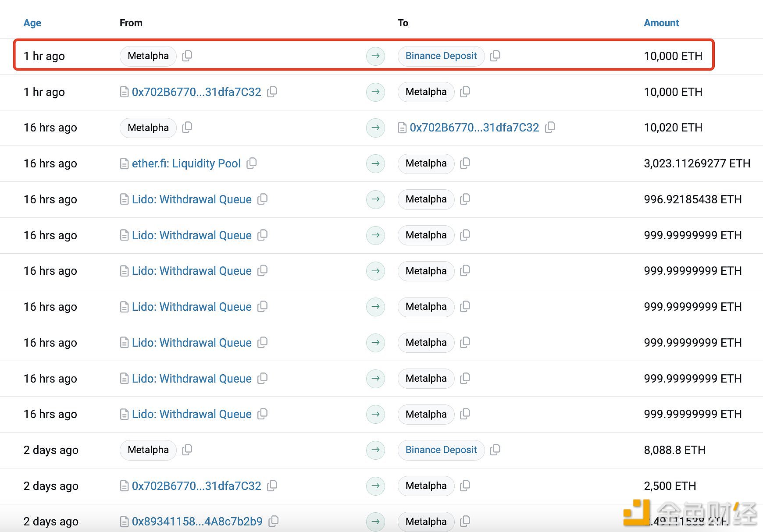Click arrow icon in 8,088.8 ETH row
Image resolution: width=763 pixels, height=532 pixels.
375,450
